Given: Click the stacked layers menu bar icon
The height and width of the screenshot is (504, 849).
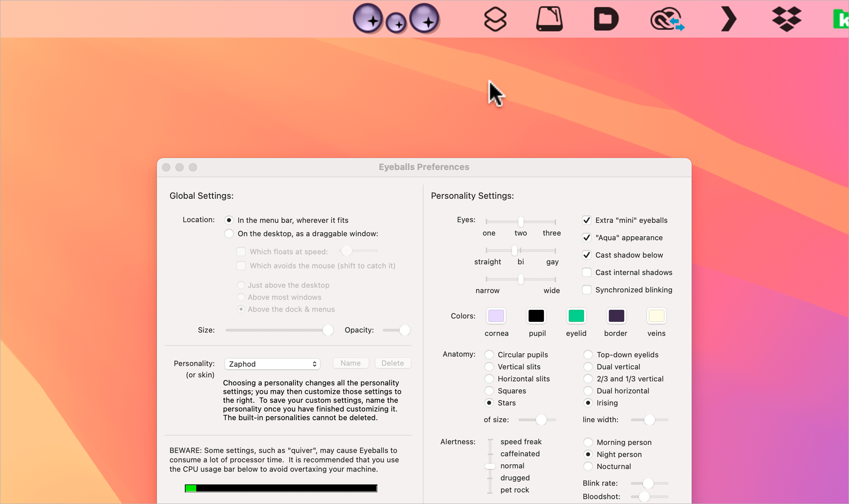Looking at the screenshot, I should click(495, 19).
